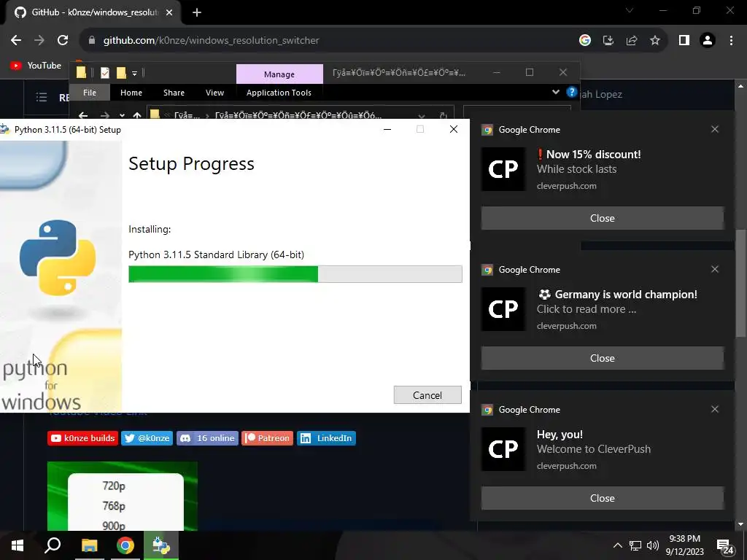Click Close under Welcome to CleverPush notification
747x560 pixels.
(602, 498)
